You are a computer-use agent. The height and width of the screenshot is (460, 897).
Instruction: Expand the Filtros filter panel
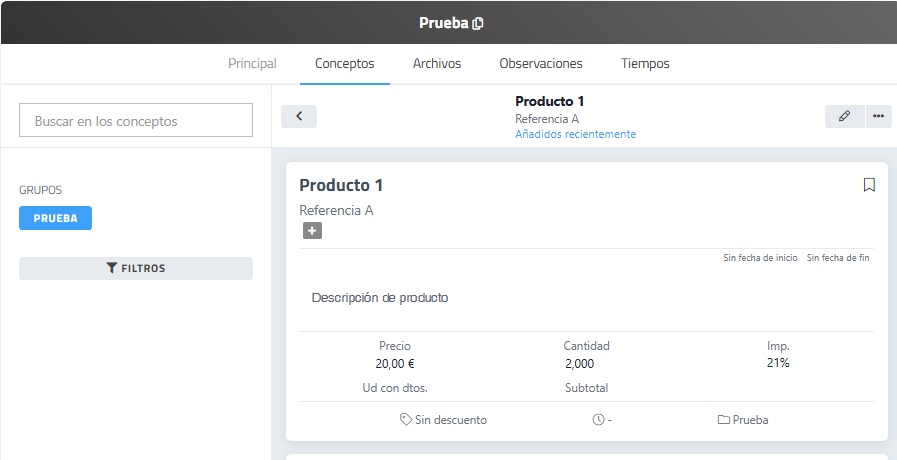coord(136,268)
